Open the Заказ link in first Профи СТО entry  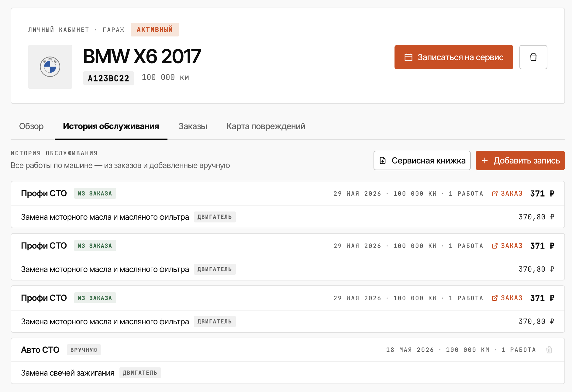coord(507,194)
